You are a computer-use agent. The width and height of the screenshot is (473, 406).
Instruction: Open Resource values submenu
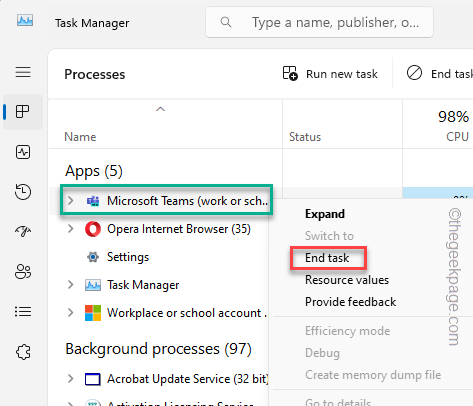pyautogui.click(x=347, y=280)
